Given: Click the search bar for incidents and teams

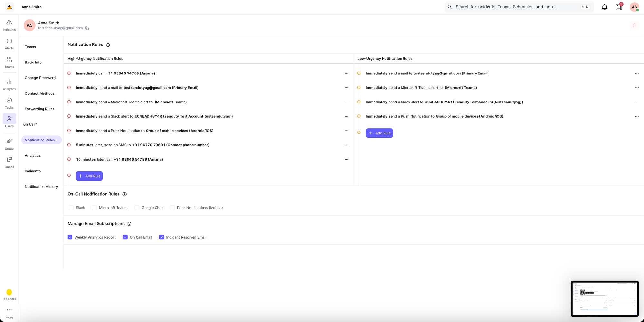Looking at the screenshot, I should click(519, 7).
